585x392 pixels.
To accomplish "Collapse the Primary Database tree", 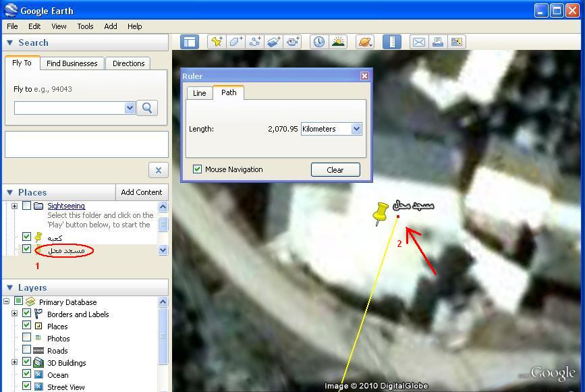I will [x=6, y=301].
